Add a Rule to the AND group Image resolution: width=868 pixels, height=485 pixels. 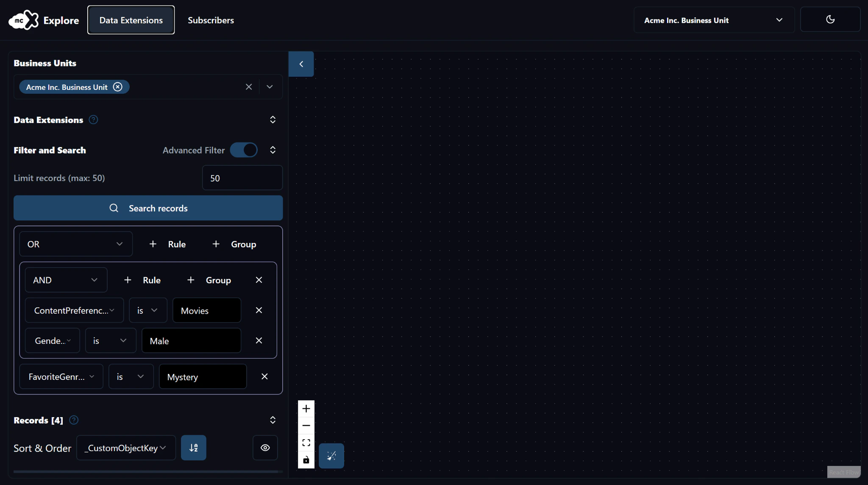click(x=142, y=280)
